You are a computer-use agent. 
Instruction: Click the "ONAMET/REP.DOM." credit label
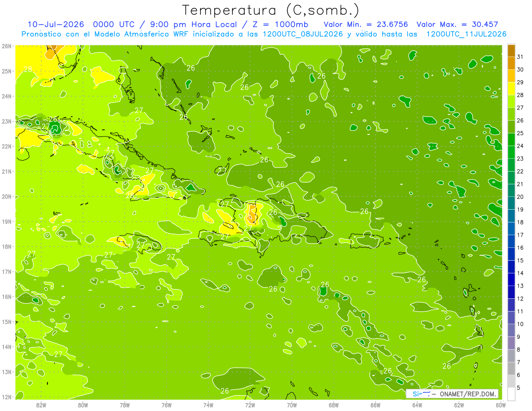tap(467, 394)
